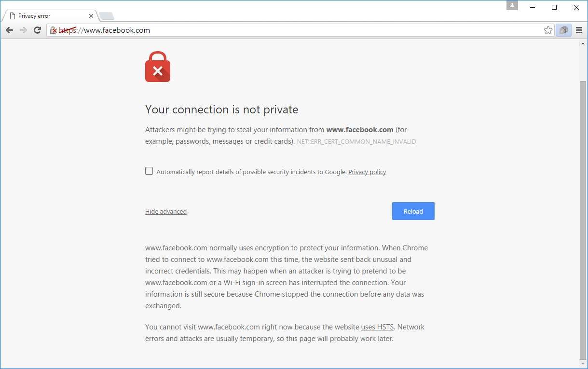Go back to the previous page

coord(9,30)
